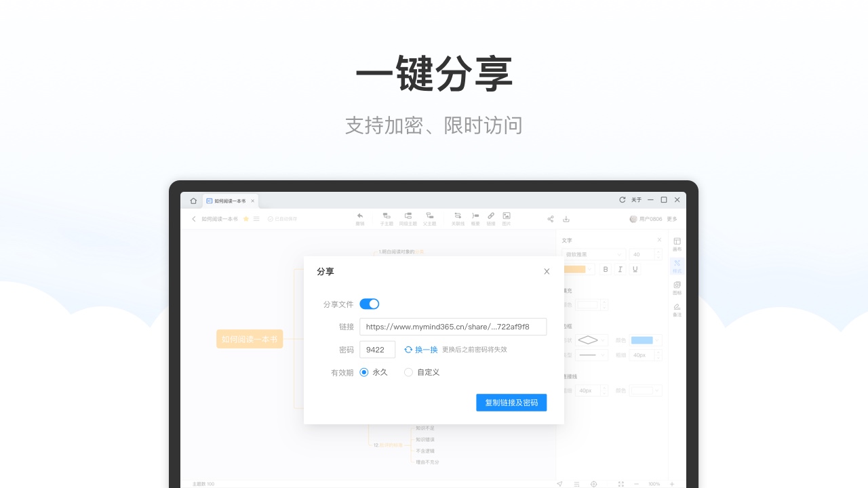Click the outline lines icon in status bar
Viewport: 868px width, 488px height.
point(576,484)
